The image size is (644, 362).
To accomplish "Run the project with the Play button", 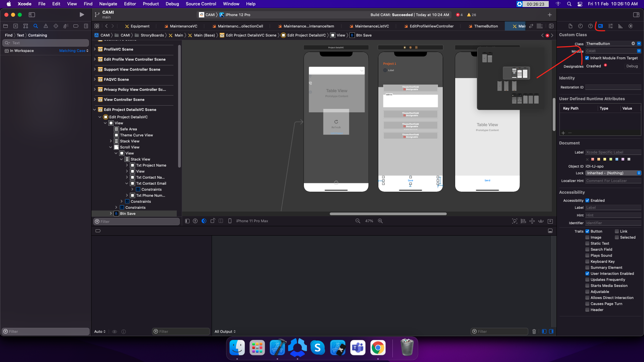I will coord(82,15).
